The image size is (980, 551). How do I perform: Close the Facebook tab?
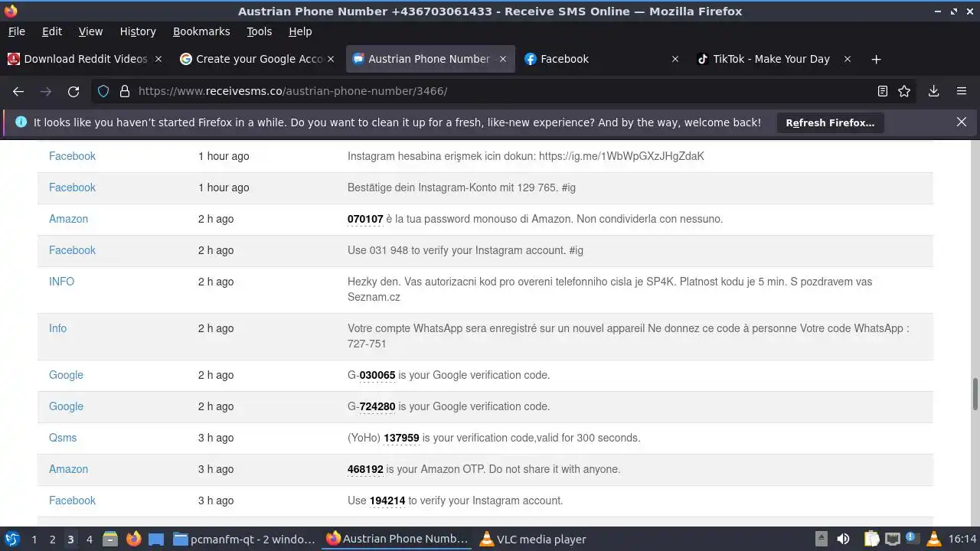point(675,59)
